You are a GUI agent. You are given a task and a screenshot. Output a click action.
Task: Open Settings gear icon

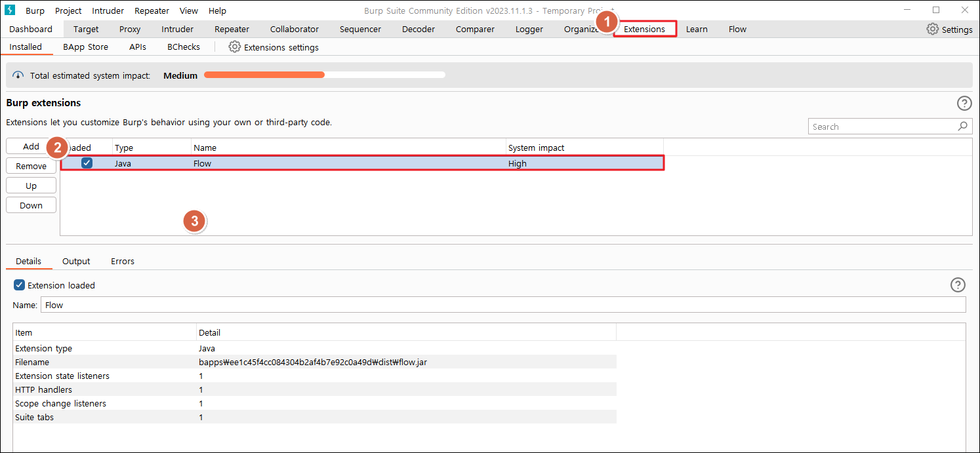[932, 29]
